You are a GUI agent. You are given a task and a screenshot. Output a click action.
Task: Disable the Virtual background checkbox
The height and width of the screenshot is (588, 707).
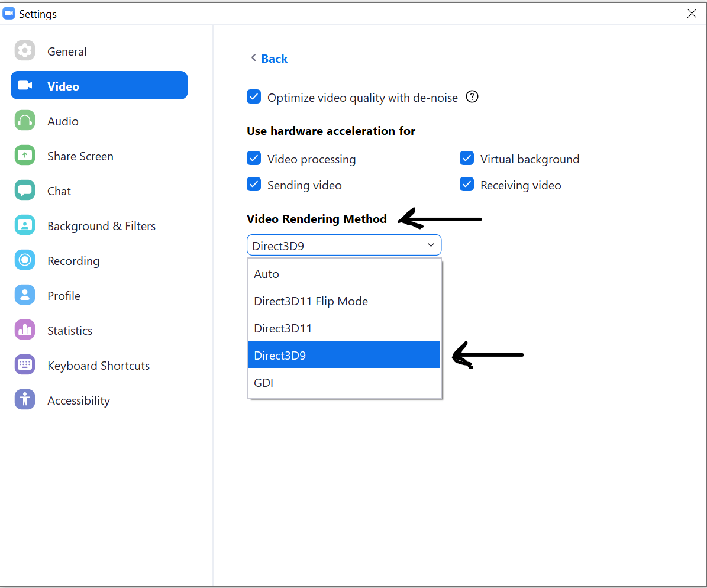(x=467, y=159)
